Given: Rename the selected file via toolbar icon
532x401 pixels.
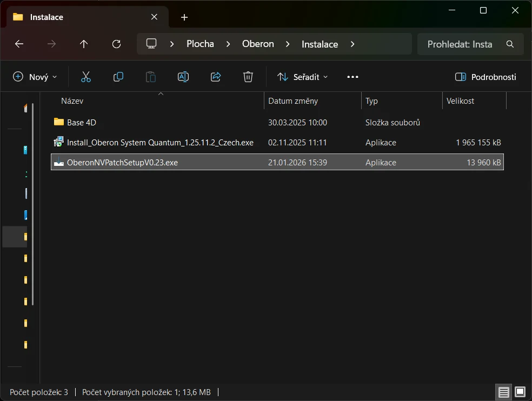Looking at the screenshot, I should pos(183,77).
